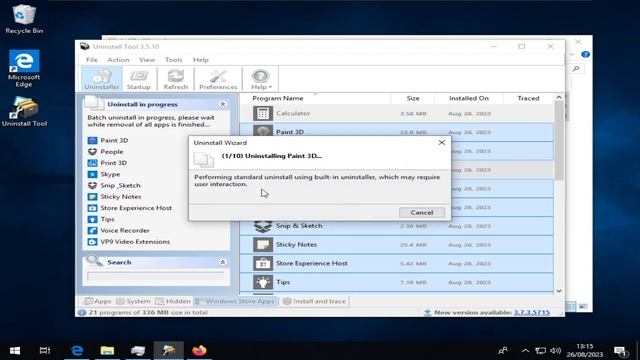Click Tips lightbulb icon in program list
Screen dimensions: 640x360
(x=263, y=282)
